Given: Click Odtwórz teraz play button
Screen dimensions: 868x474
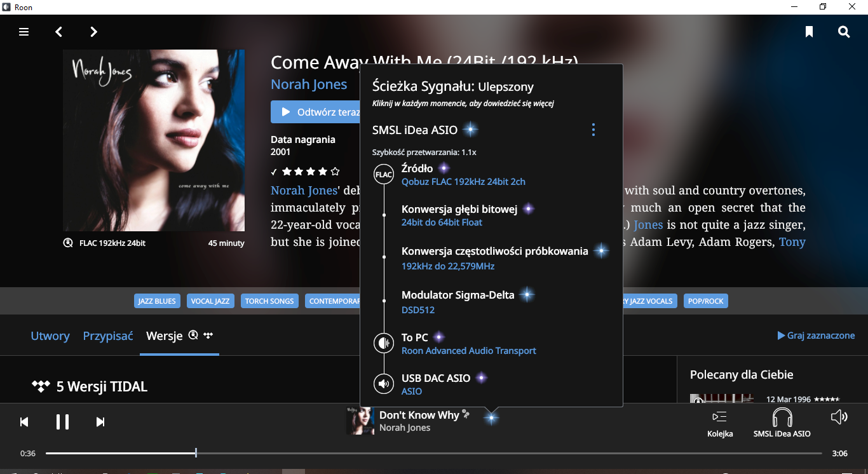Looking at the screenshot, I should [x=316, y=112].
